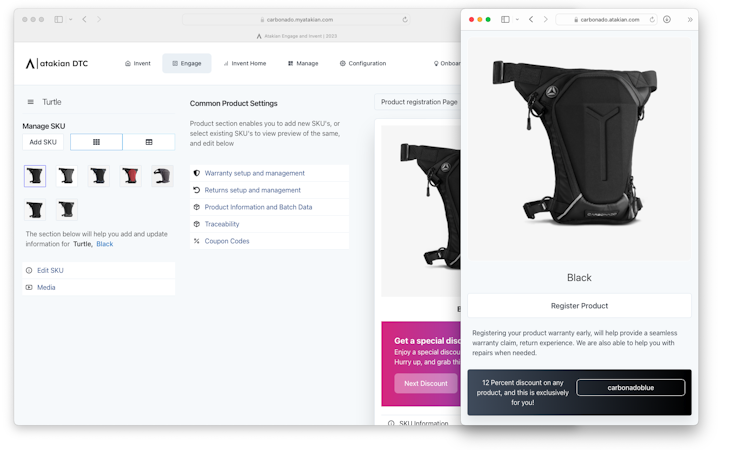Switch SKU list to grid view
The height and width of the screenshot is (450, 729).
point(96,142)
